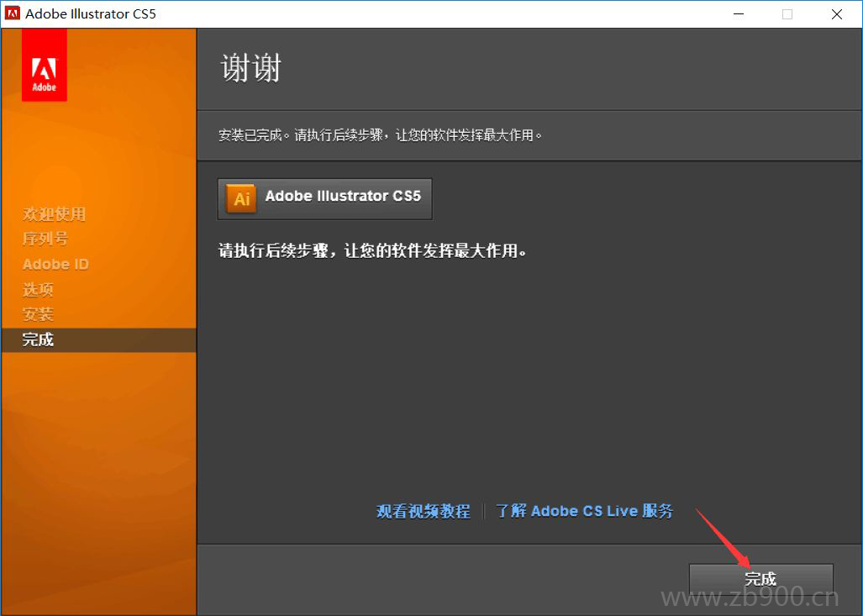Select the 选项 step in sidebar
This screenshot has width=863, height=616.
click(x=38, y=289)
